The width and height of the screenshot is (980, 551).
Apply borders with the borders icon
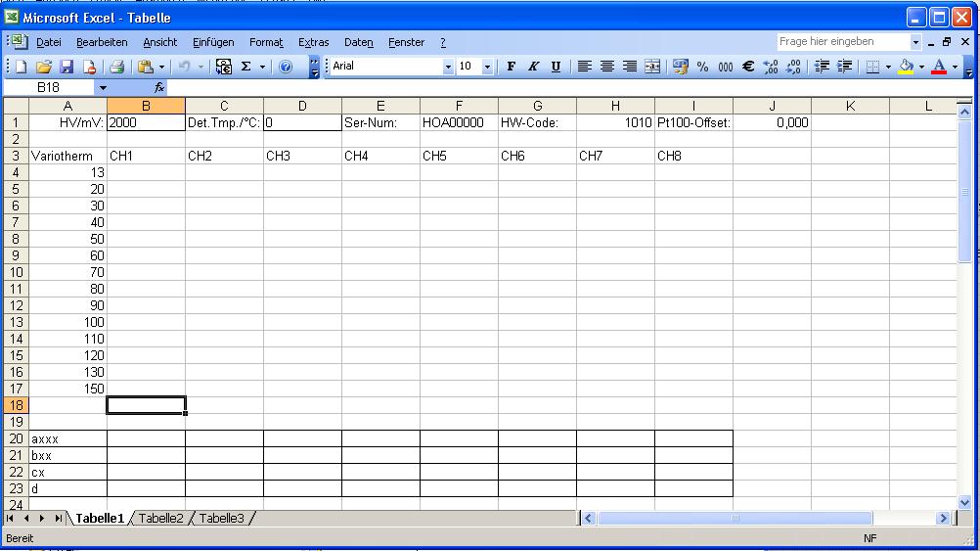tap(872, 67)
